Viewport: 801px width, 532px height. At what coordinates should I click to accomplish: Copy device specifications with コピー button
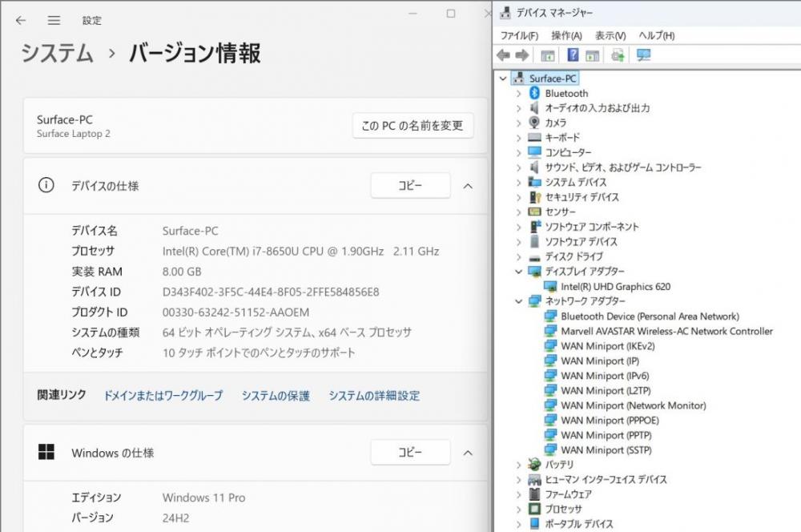(x=410, y=186)
